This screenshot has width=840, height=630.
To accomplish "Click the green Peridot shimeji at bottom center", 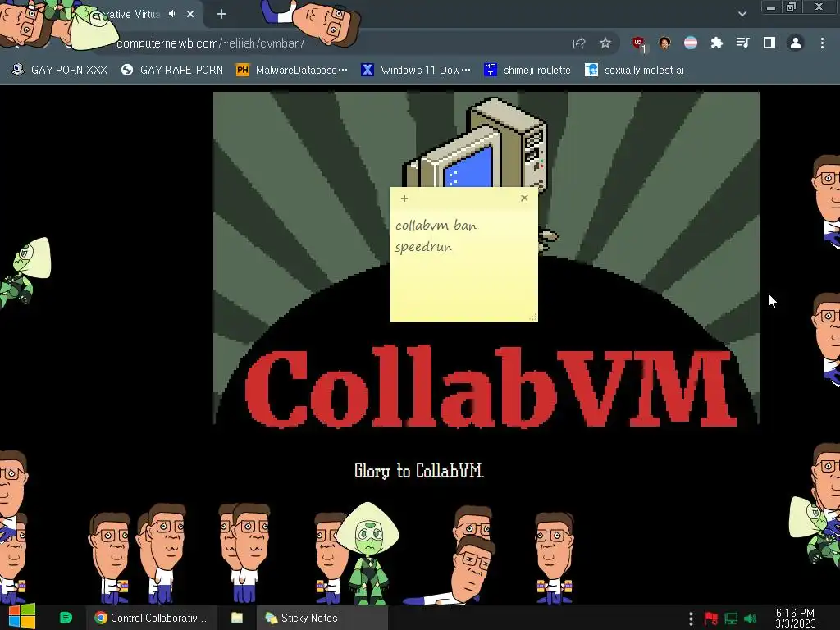I will click(368, 552).
